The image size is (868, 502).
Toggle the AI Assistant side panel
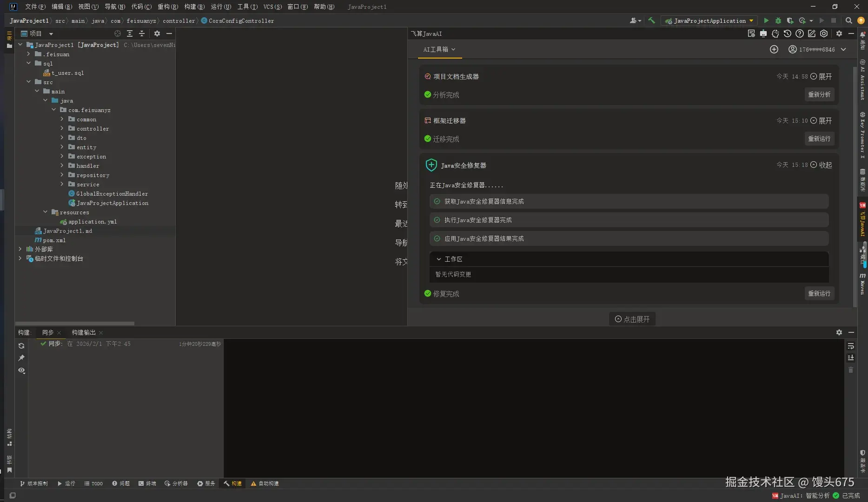(x=863, y=79)
